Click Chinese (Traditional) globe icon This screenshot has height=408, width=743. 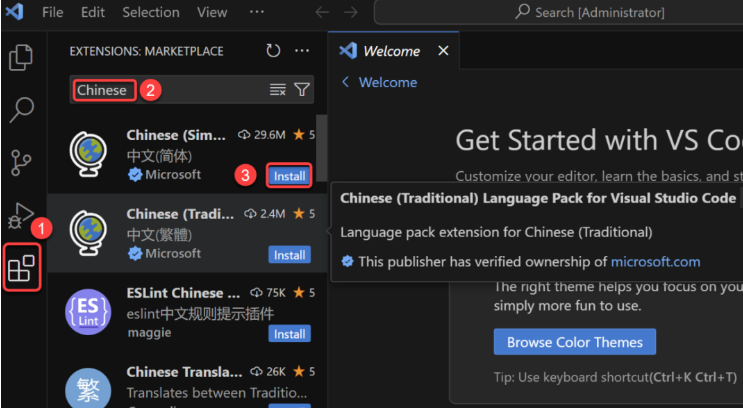point(88,234)
